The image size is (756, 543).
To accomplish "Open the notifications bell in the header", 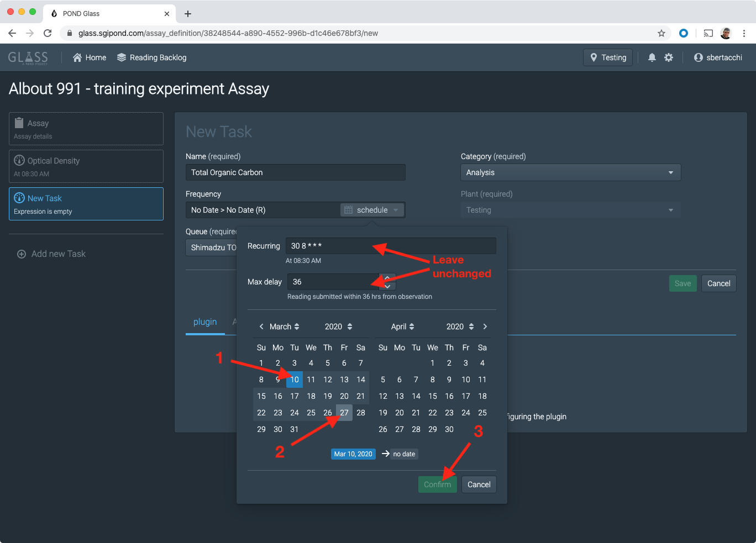I will (x=652, y=57).
